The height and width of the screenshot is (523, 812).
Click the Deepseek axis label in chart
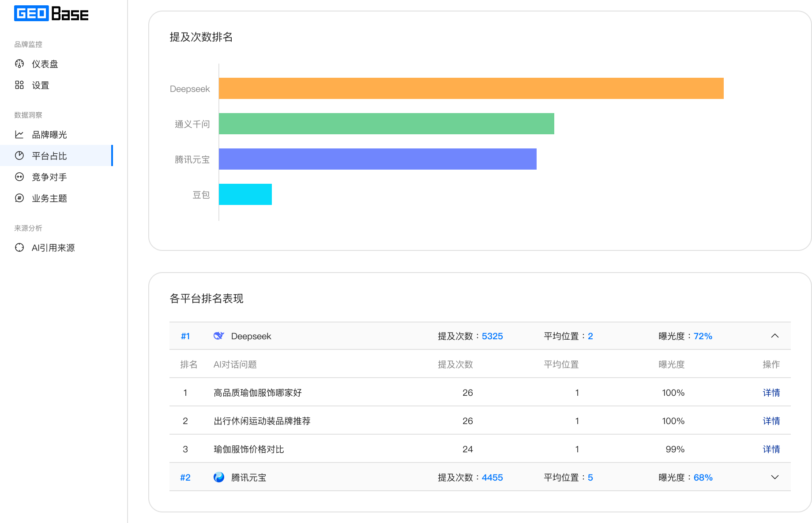click(190, 88)
